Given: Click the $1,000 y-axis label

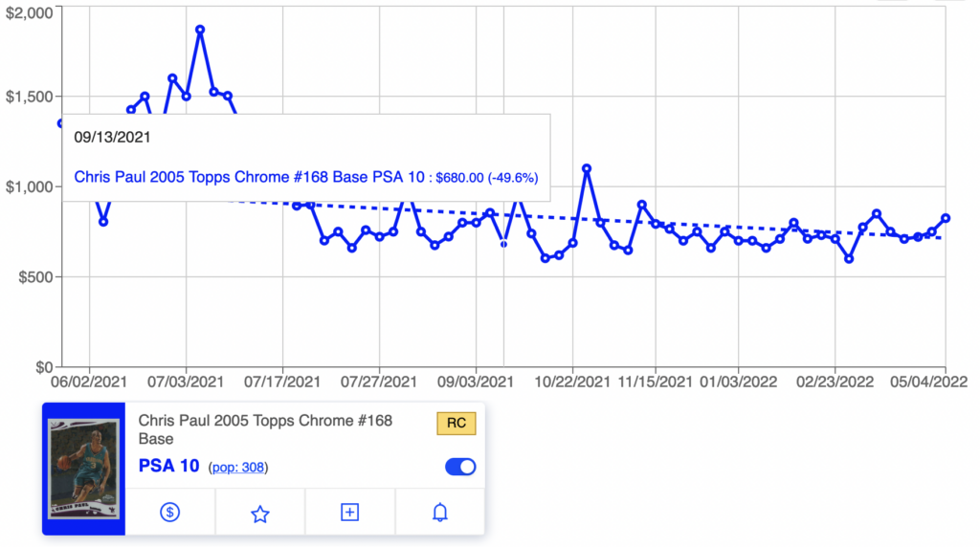Looking at the screenshot, I should [x=30, y=186].
